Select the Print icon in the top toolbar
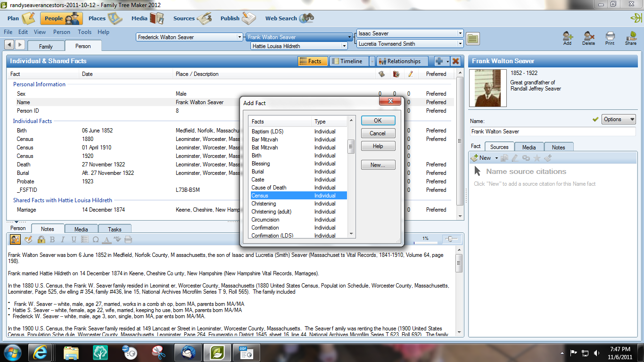This screenshot has height=362, width=644. click(x=610, y=38)
